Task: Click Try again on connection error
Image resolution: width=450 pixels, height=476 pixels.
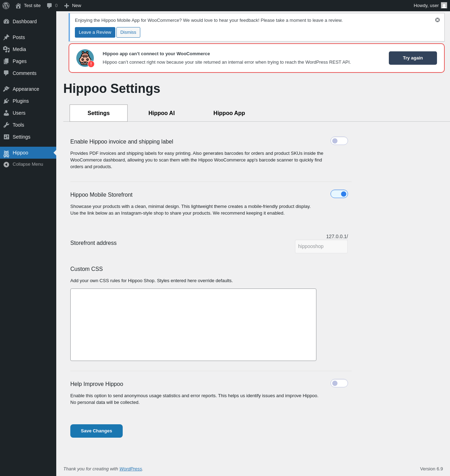Action: point(413,58)
